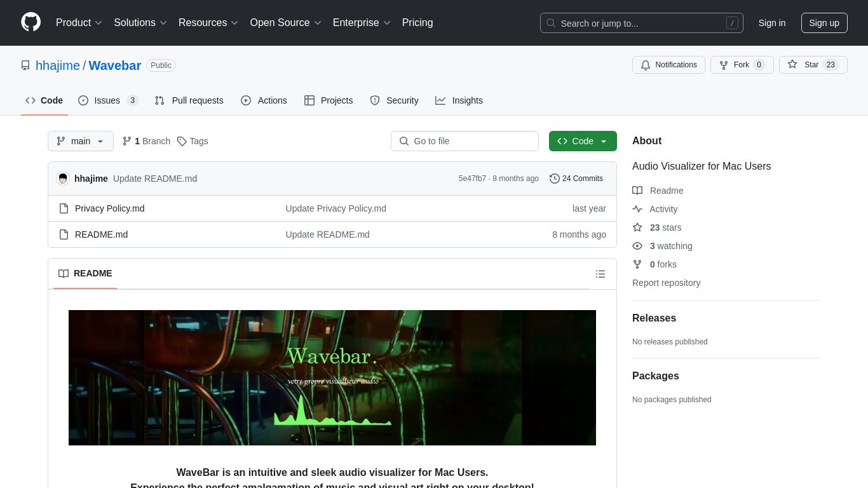
Task: Click the hhajime avatar in commit row
Action: click(x=63, y=179)
